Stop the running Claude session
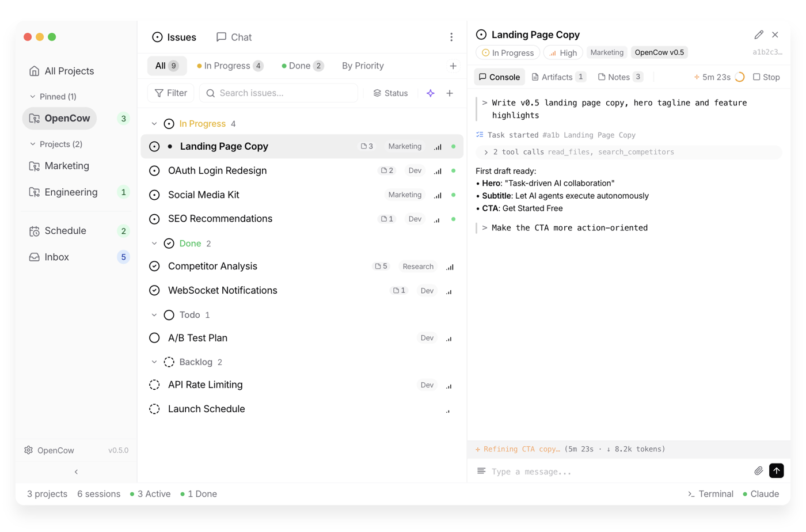806x532 pixels. coord(766,77)
